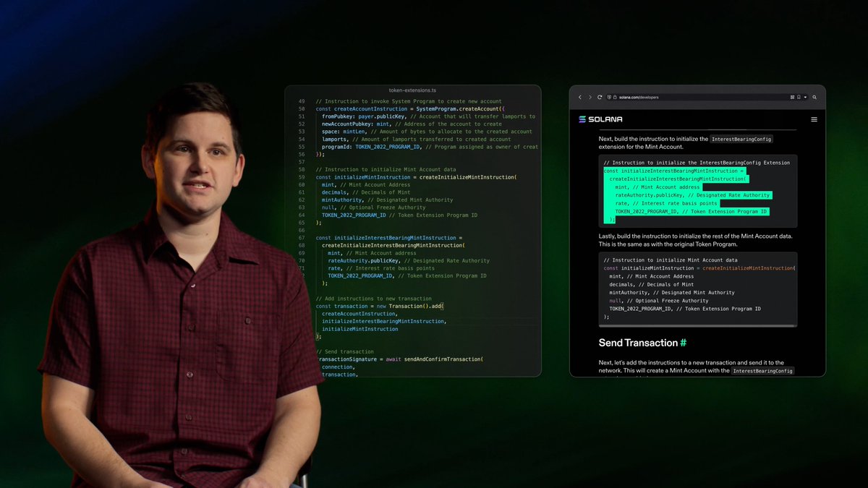Click the QR code icon in browser toolbar
Image resolution: width=868 pixels, height=488 pixels.
793,97
